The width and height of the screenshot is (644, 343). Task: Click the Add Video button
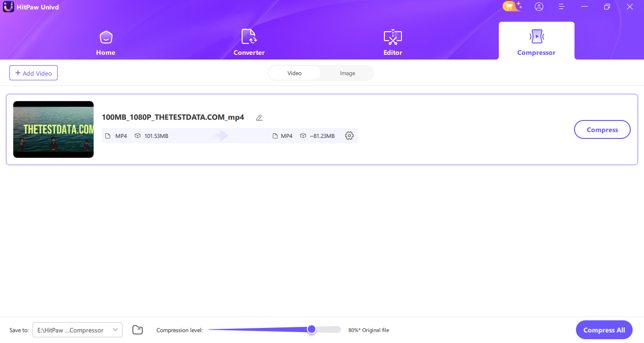pos(34,73)
